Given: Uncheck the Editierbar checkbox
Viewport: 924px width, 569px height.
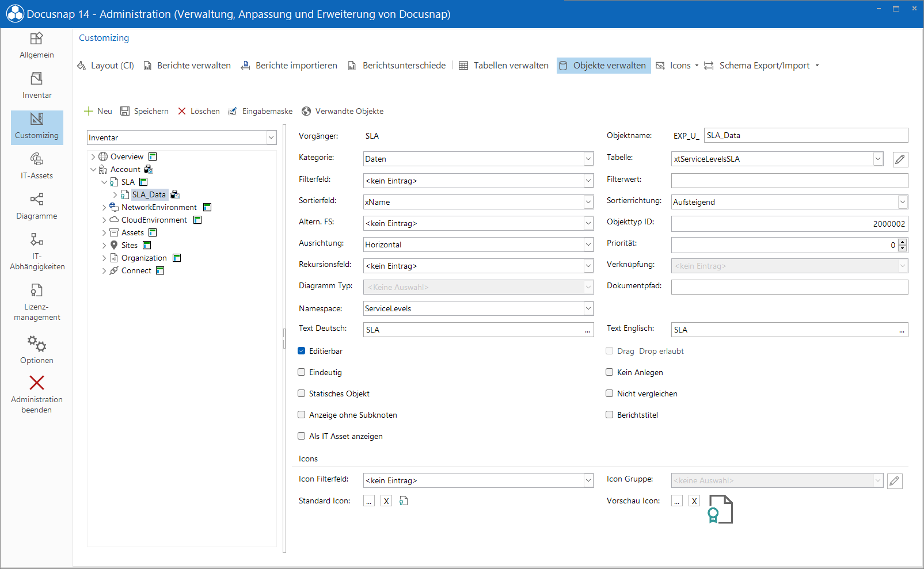Looking at the screenshot, I should [x=302, y=351].
